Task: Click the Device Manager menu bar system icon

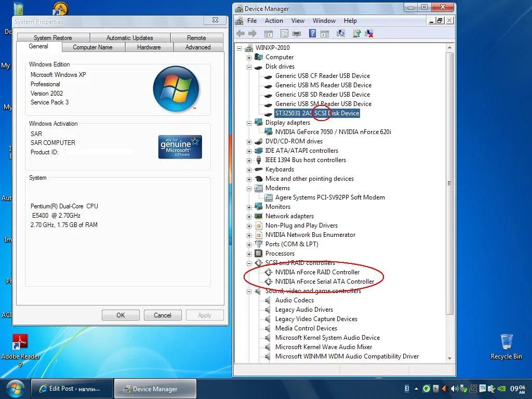Action: (x=239, y=21)
